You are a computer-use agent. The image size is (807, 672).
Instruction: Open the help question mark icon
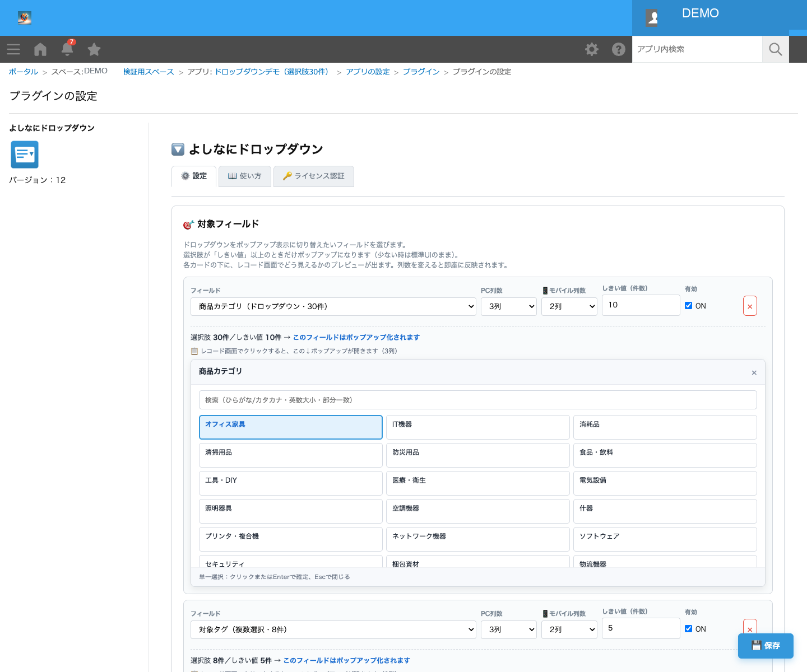619,49
